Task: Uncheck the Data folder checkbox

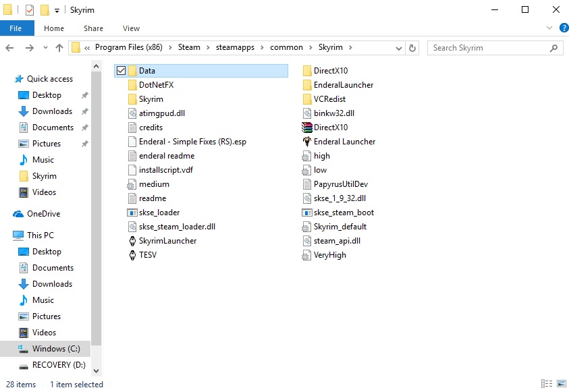Action: tap(120, 71)
